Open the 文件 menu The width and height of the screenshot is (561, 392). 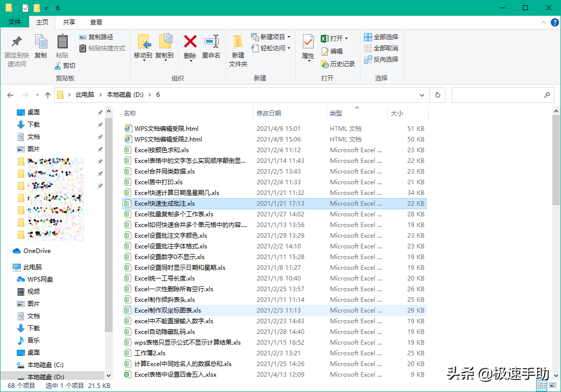(x=15, y=22)
